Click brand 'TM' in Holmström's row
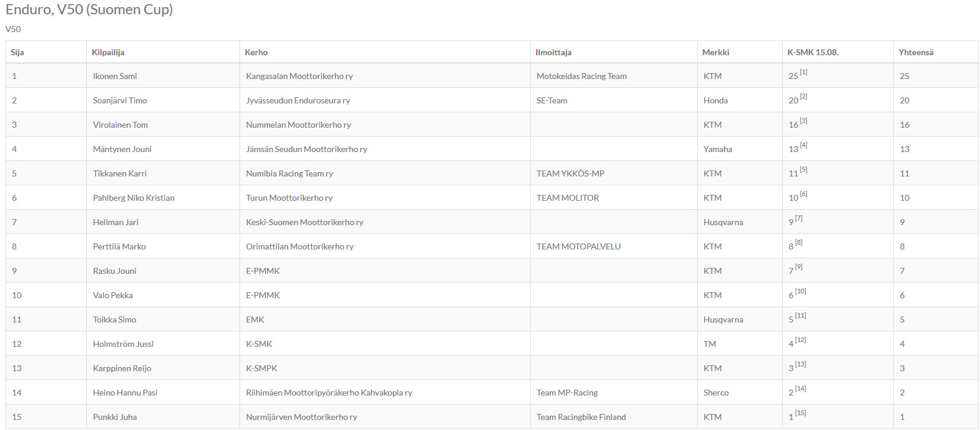980x430 pixels. click(x=710, y=344)
